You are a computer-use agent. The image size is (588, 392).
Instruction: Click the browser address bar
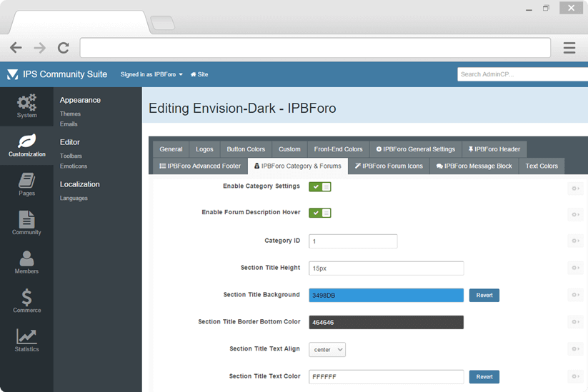click(315, 48)
